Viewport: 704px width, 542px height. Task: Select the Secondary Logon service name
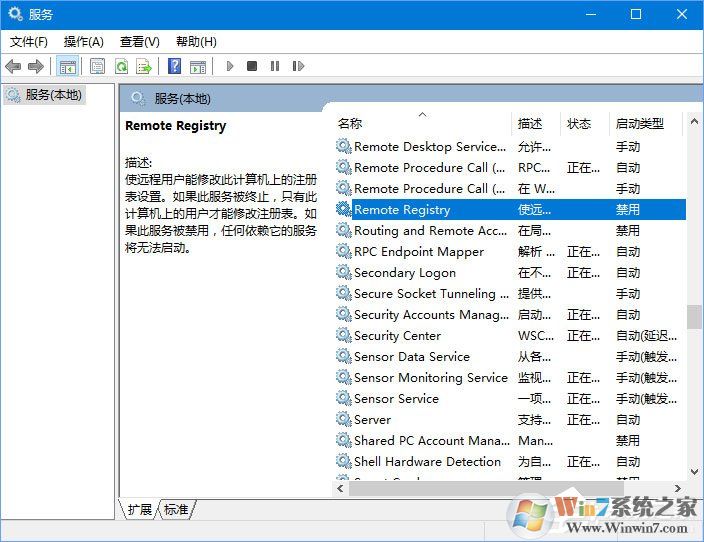point(405,273)
